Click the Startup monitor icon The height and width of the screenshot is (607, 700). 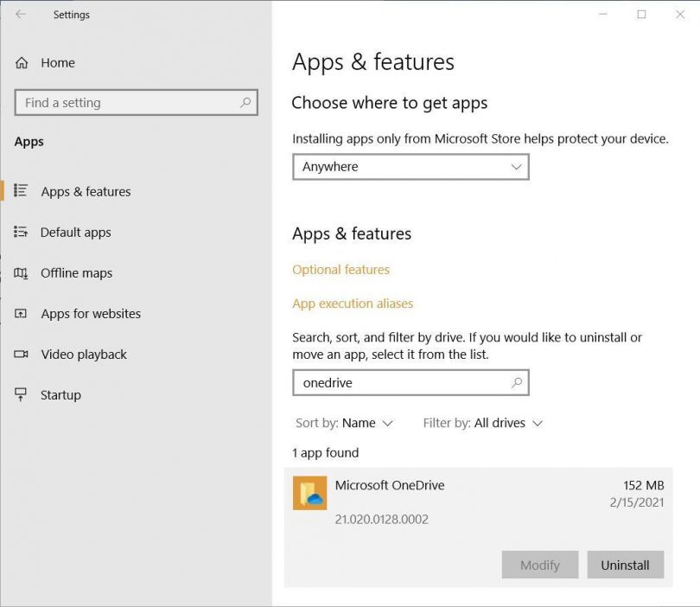19,394
